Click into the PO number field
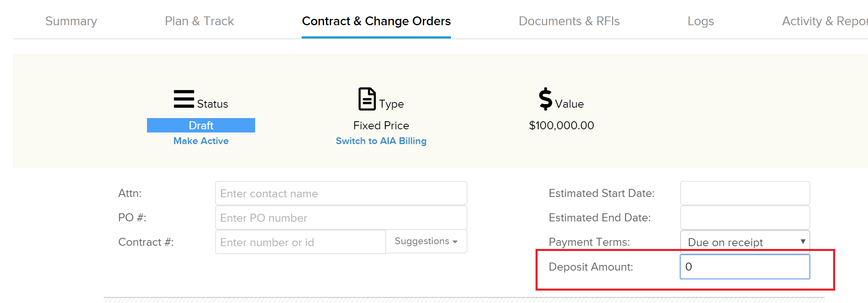This screenshot has height=303, width=868. (341, 218)
